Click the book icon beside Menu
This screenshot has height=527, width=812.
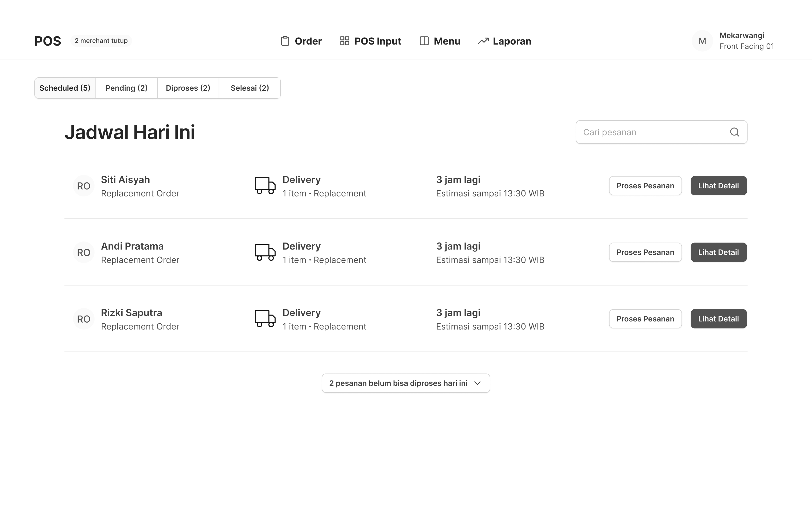[x=424, y=41]
